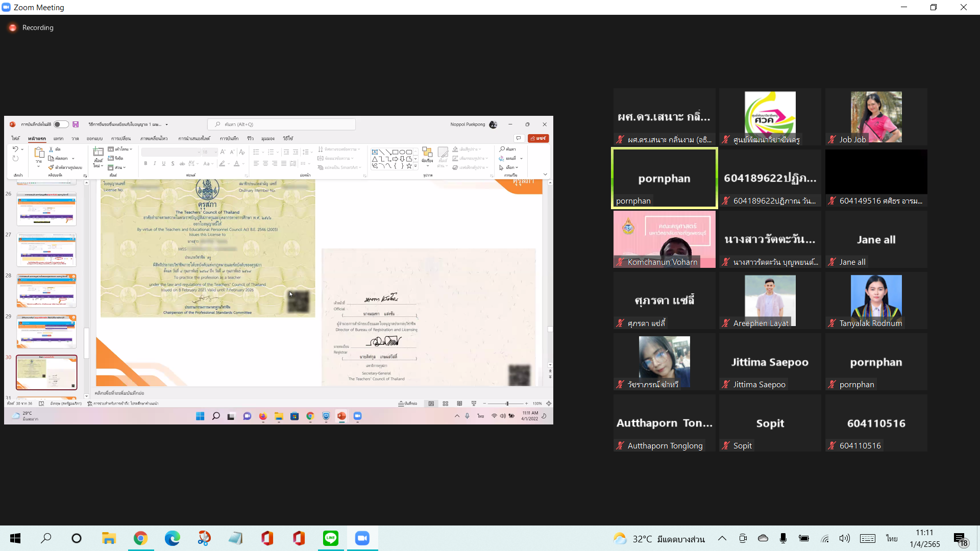Image resolution: width=980 pixels, height=551 pixels.
Task: Click the LINE app icon on the Windows taskbar
Action: pyautogui.click(x=331, y=538)
